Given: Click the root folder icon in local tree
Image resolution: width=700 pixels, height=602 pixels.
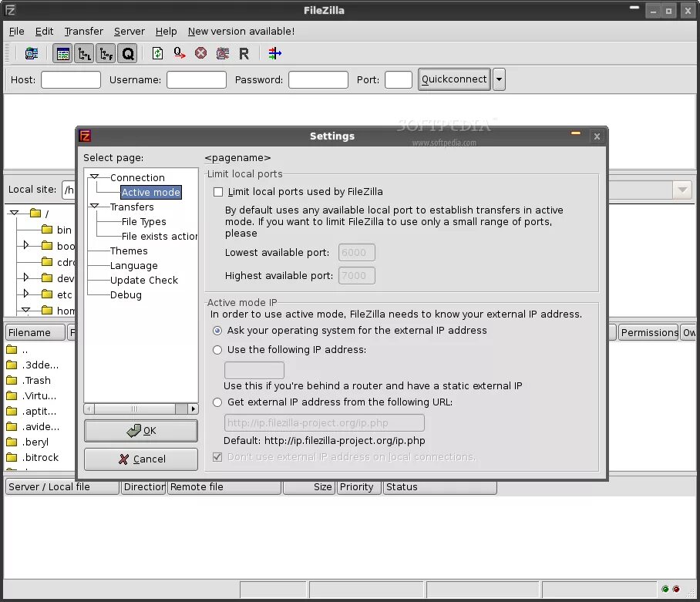Looking at the screenshot, I should tap(35, 213).
